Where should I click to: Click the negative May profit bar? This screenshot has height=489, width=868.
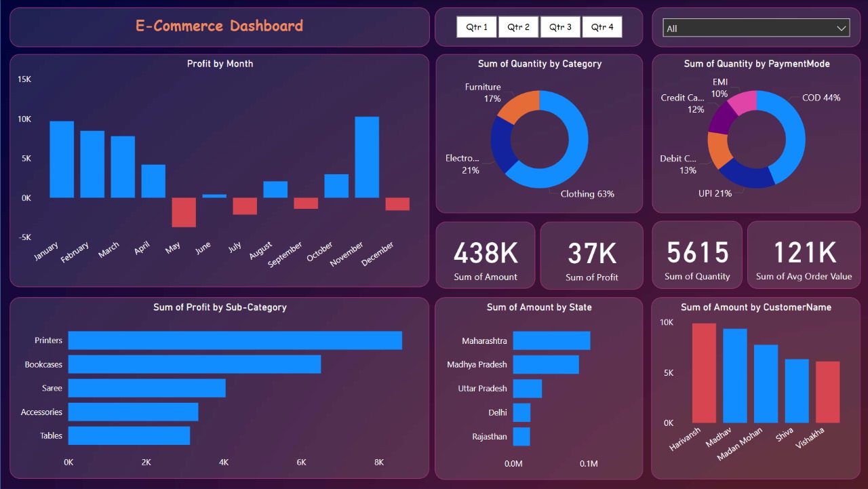tap(184, 212)
